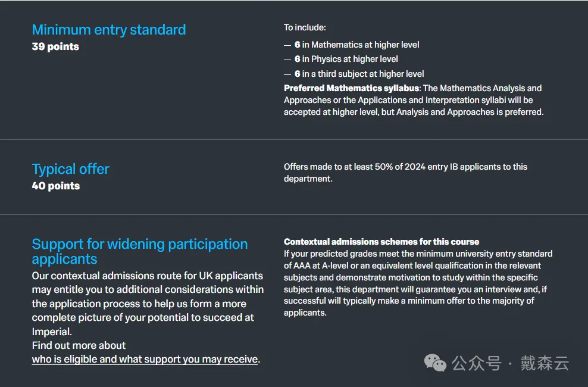
Task: Click the contextual admissions route paragraph
Action: (147, 304)
